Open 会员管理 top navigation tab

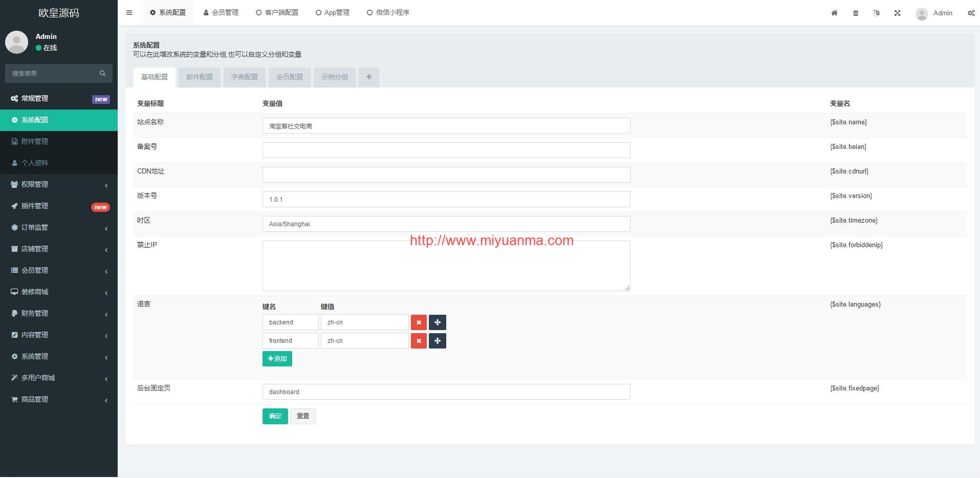[221, 13]
